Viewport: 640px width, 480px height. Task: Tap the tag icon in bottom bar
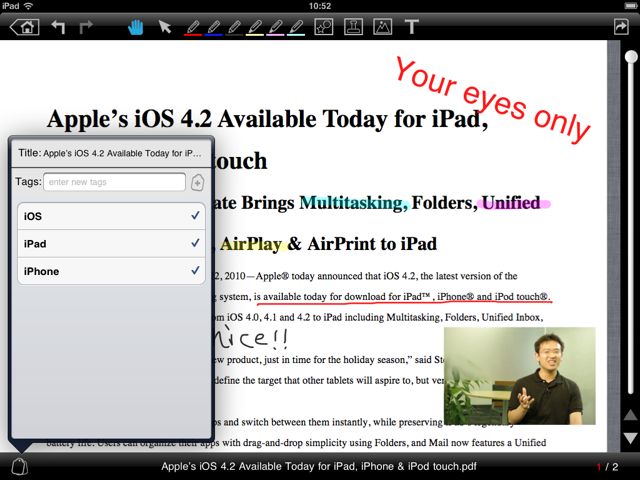tap(19, 466)
